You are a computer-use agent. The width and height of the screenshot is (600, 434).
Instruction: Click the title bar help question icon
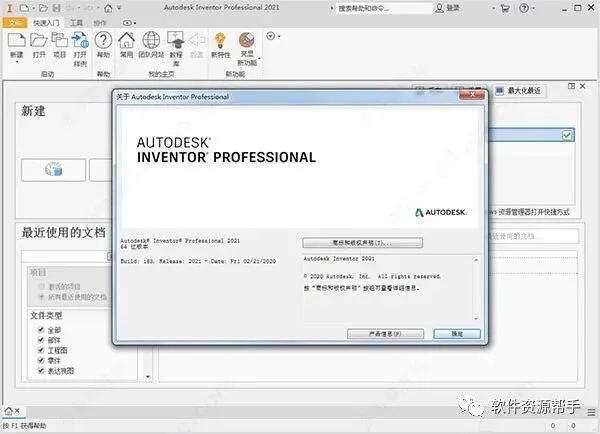click(x=524, y=8)
